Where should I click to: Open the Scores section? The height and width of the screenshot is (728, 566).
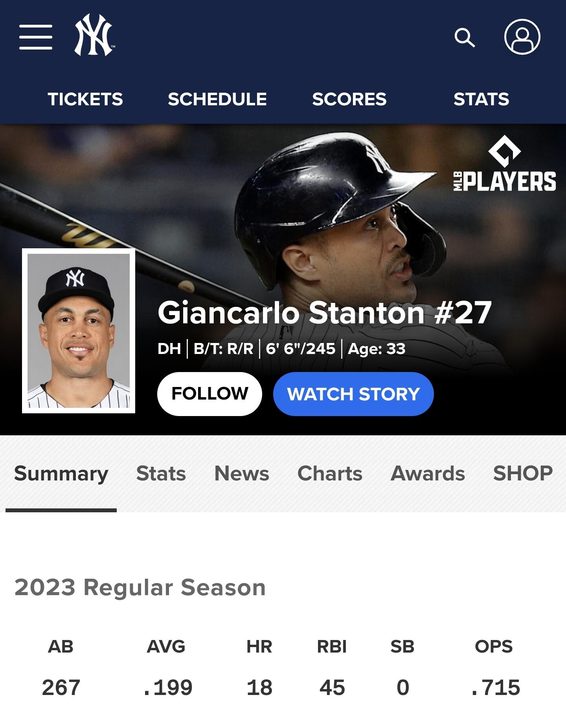[x=349, y=99]
